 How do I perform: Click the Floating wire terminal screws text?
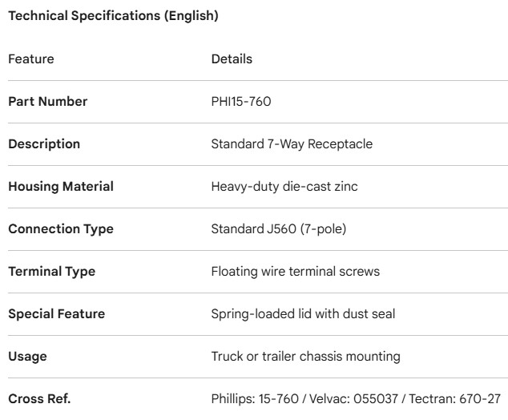pyautogui.click(x=296, y=272)
